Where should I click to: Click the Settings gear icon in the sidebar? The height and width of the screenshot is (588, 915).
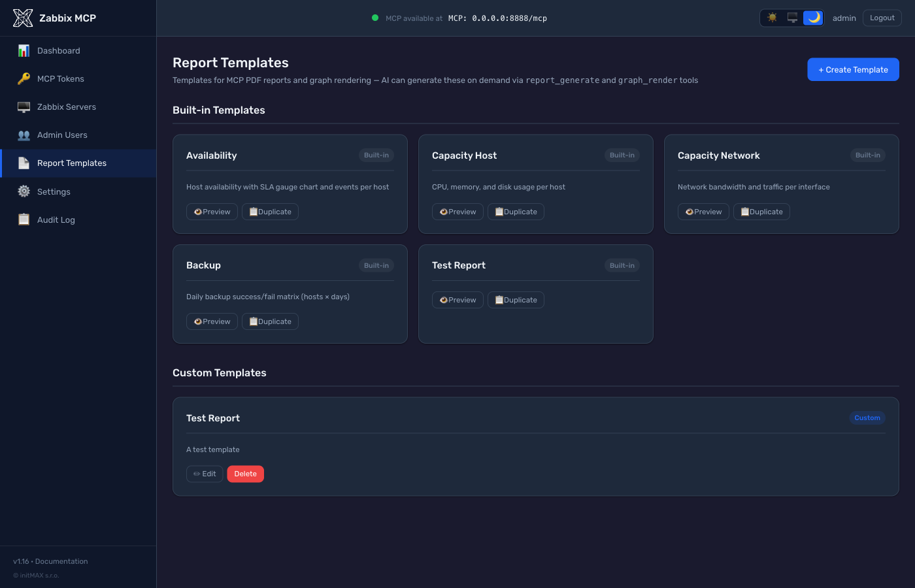click(x=24, y=191)
